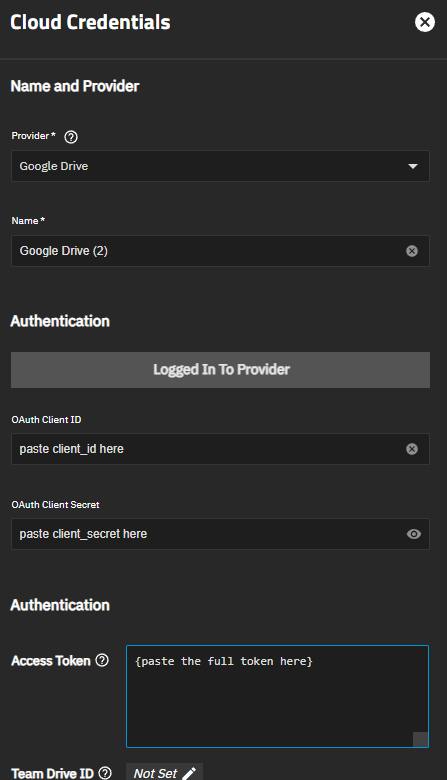The width and height of the screenshot is (447, 780).
Task: Open the Provider help tooltip icon
Action: click(x=71, y=137)
